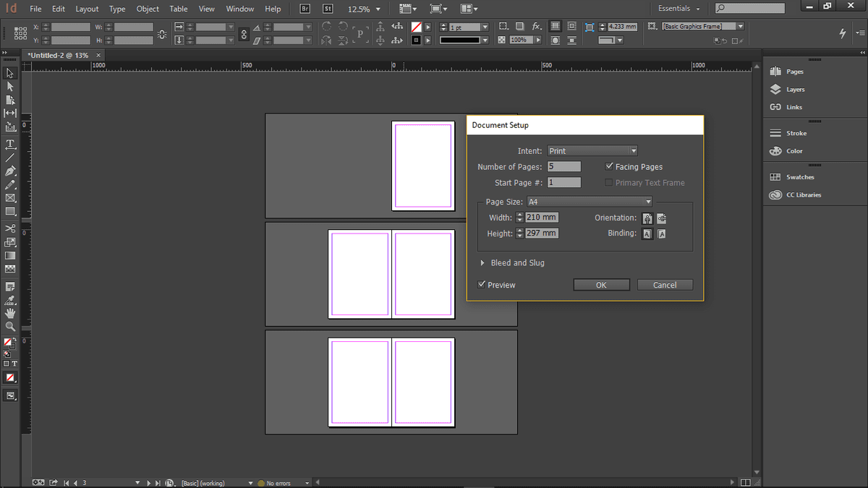Pick the Scissors tool
Image resolution: width=868 pixels, height=488 pixels.
pyautogui.click(x=11, y=228)
